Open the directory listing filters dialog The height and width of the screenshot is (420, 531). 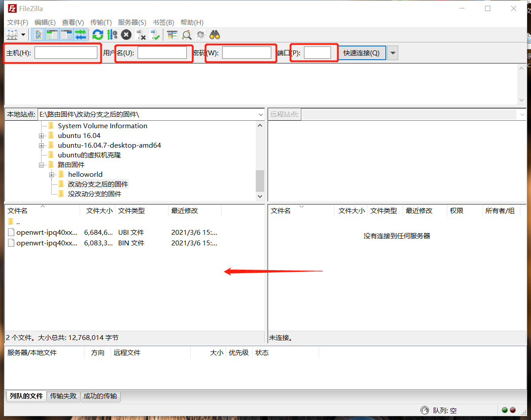pyautogui.click(x=172, y=34)
